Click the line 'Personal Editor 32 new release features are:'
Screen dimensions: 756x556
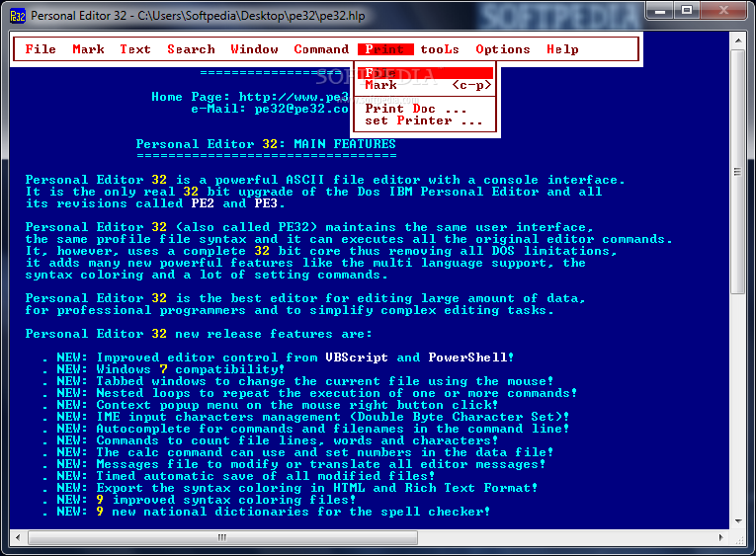[x=199, y=334]
